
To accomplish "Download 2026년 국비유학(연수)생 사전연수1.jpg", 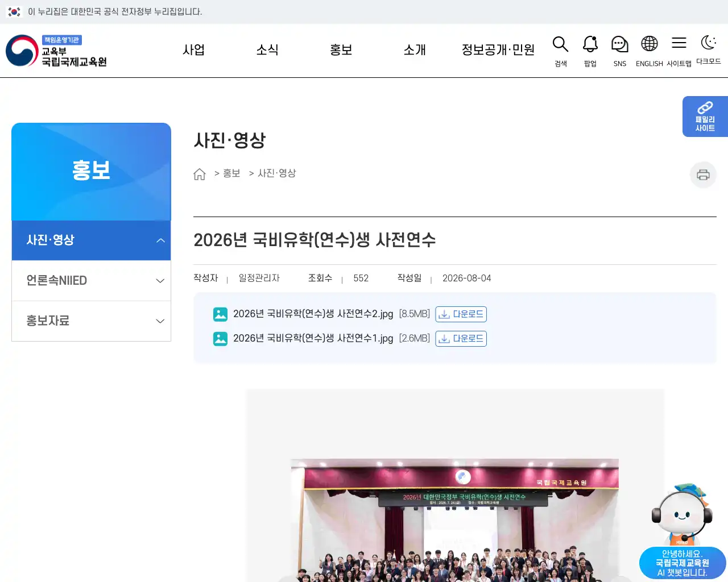I will pyautogui.click(x=461, y=339).
